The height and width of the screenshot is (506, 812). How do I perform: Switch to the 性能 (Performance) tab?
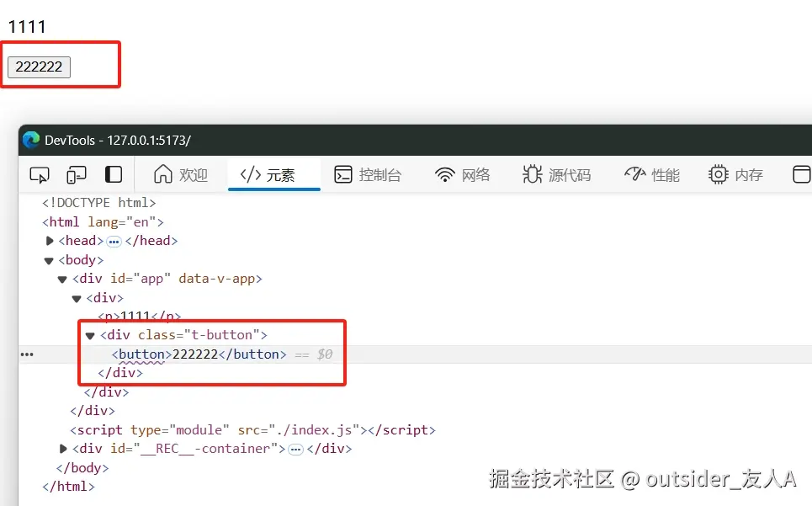652,174
